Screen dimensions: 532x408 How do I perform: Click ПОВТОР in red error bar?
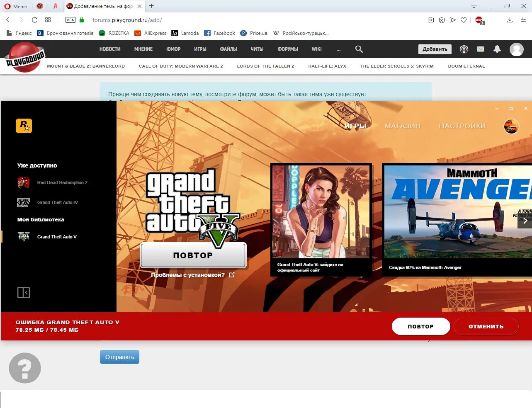pos(421,326)
